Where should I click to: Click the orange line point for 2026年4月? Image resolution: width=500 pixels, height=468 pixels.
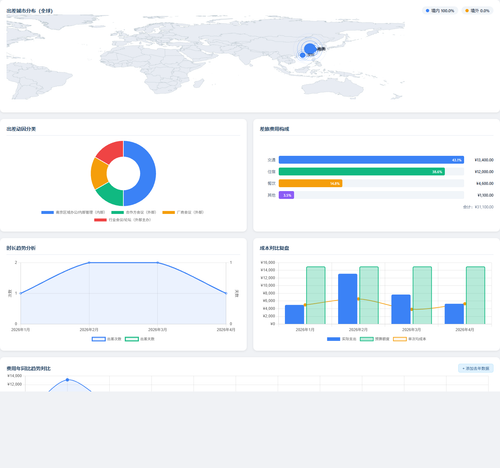click(x=465, y=304)
